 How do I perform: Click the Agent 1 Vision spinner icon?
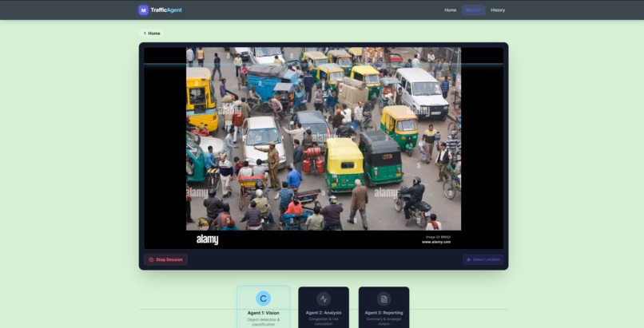263,298
